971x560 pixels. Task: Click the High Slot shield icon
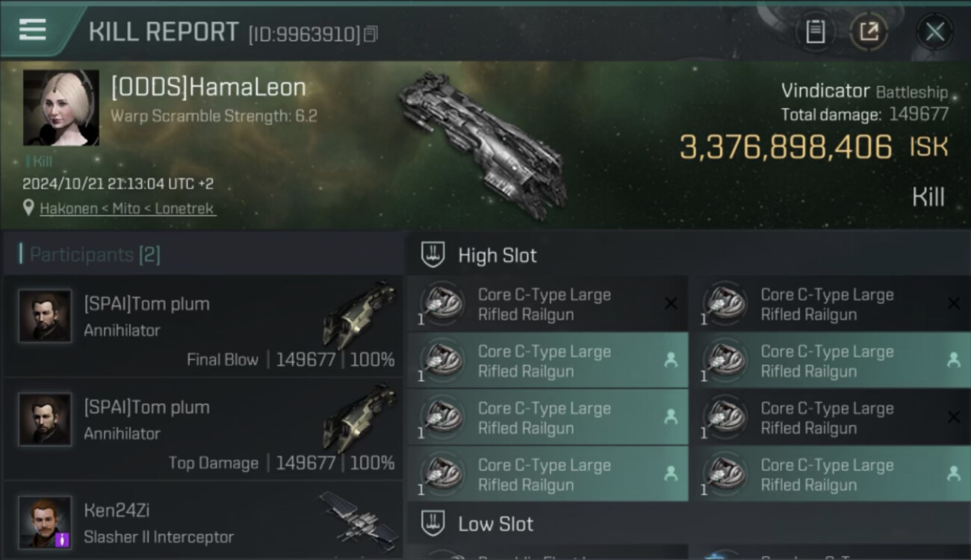click(433, 255)
